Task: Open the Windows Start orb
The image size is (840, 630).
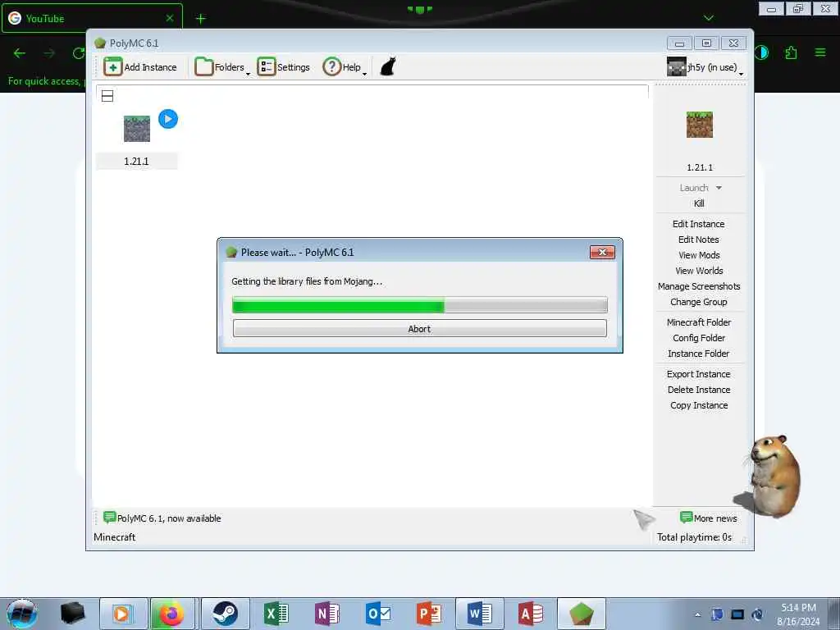Action: point(22,614)
